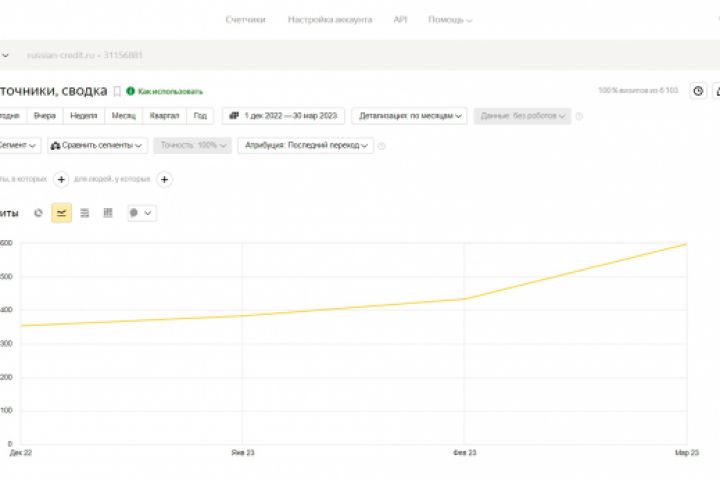Click the help icon next to Атрибуция dropdown
This screenshot has height=480, width=720.
[382, 146]
